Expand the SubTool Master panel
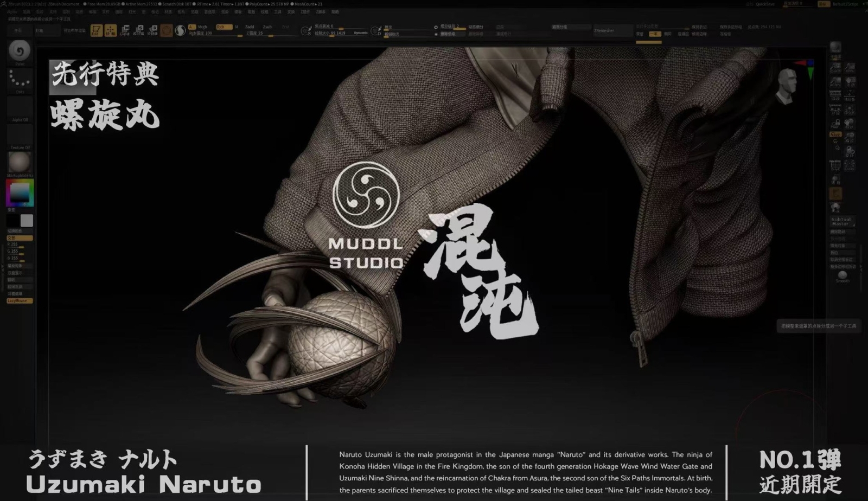This screenshot has height=501, width=868. point(841,222)
